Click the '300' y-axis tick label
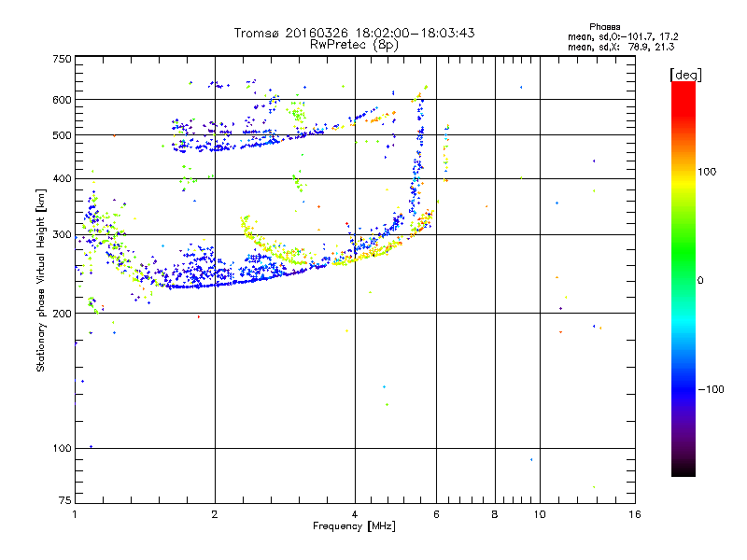 click(63, 234)
